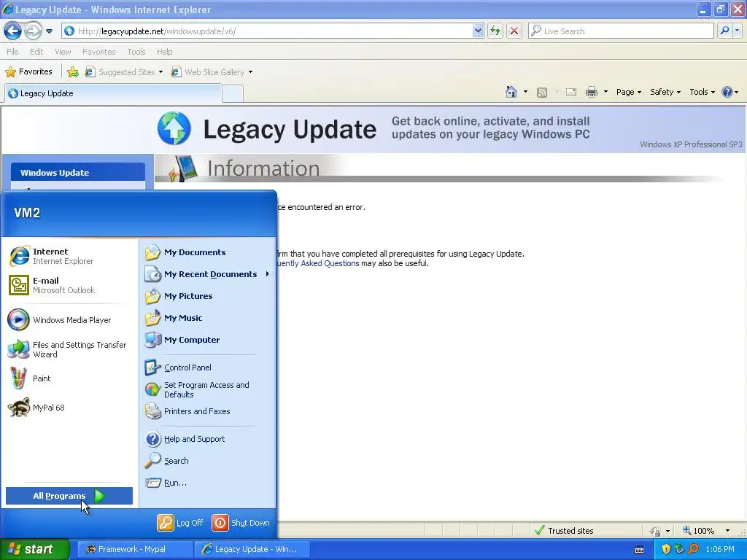Switch to Legacy Update taskbar button

pos(252,549)
